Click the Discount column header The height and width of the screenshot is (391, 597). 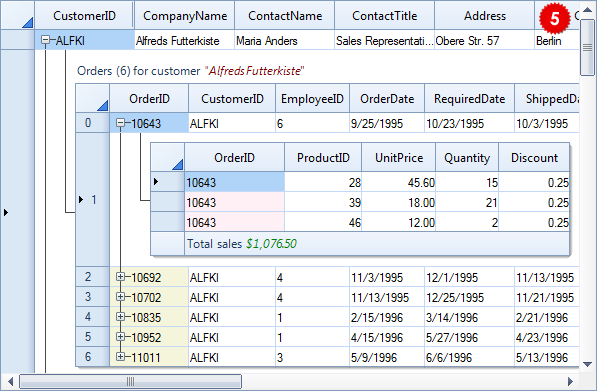coord(534,157)
